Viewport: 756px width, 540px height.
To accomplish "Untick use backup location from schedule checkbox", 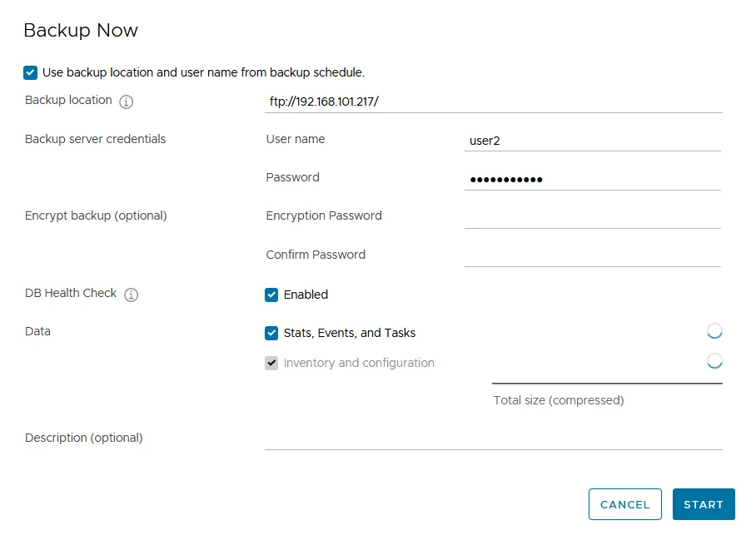I will pyautogui.click(x=31, y=72).
